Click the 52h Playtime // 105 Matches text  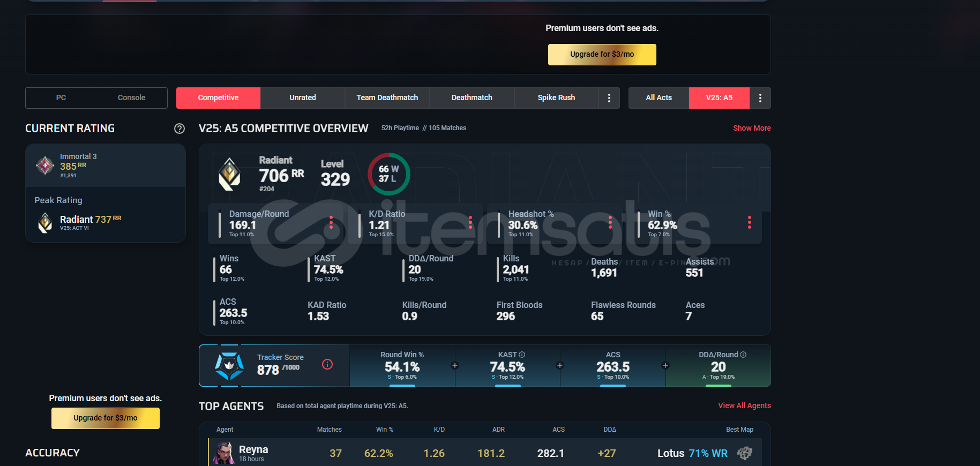[423, 129]
